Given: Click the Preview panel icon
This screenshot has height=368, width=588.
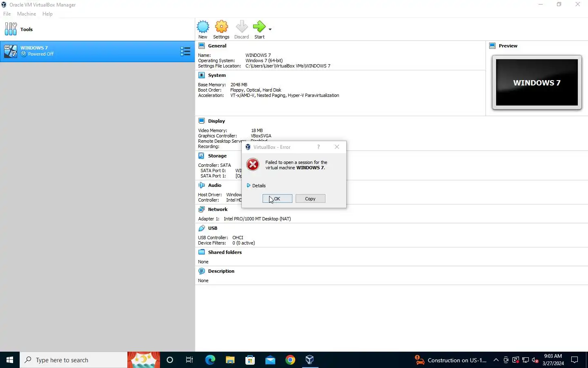Looking at the screenshot, I should click(492, 46).
